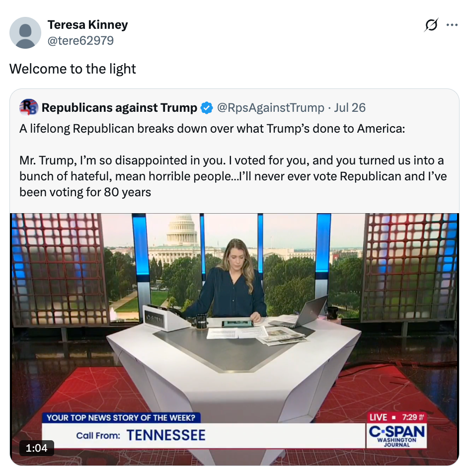Click the C-SPAN Washington Journal logo

coord(396,436)
